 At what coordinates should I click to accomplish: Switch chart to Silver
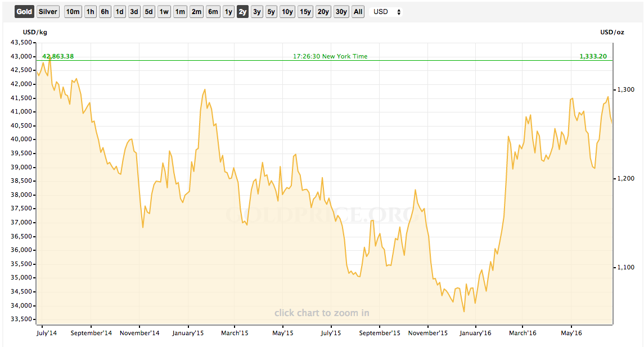[x=48, y=11]
